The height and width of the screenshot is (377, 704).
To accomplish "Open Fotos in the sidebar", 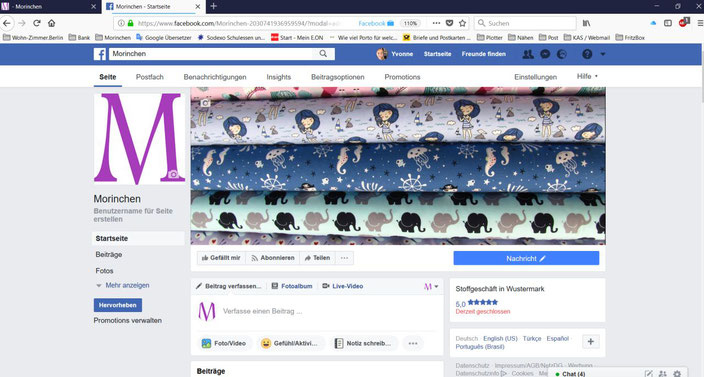I will point(104,271).
